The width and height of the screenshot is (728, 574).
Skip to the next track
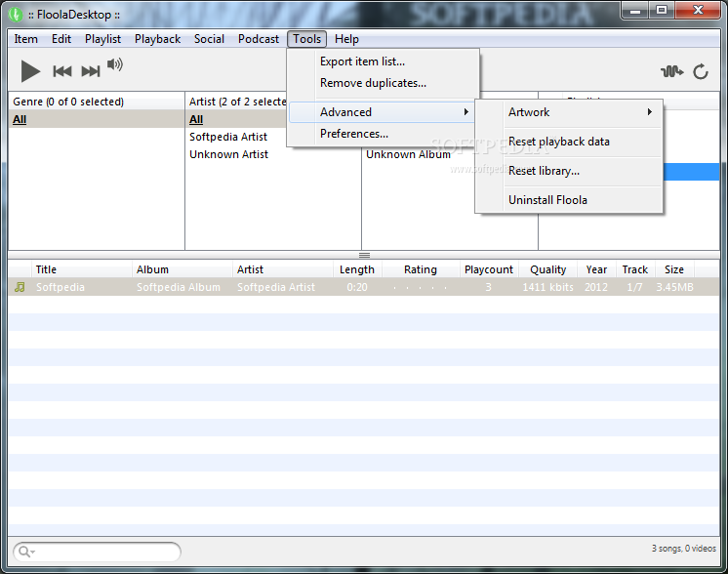click(91, 71)
